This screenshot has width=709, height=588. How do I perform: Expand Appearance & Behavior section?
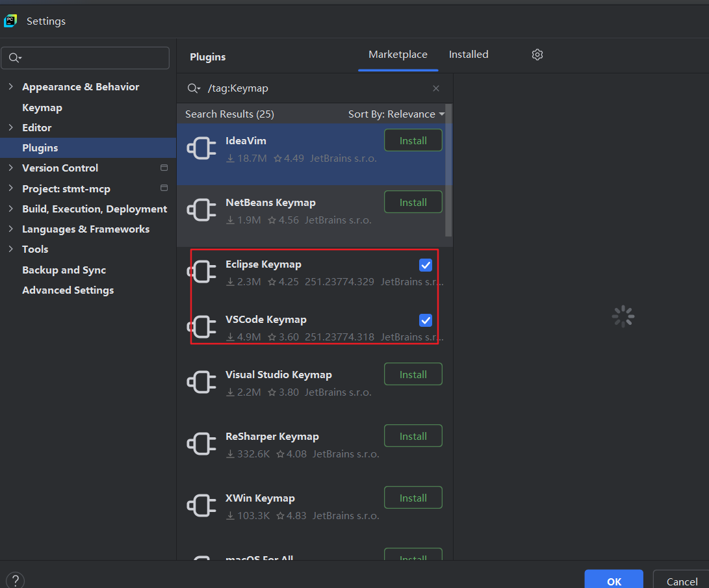(11, 86)
